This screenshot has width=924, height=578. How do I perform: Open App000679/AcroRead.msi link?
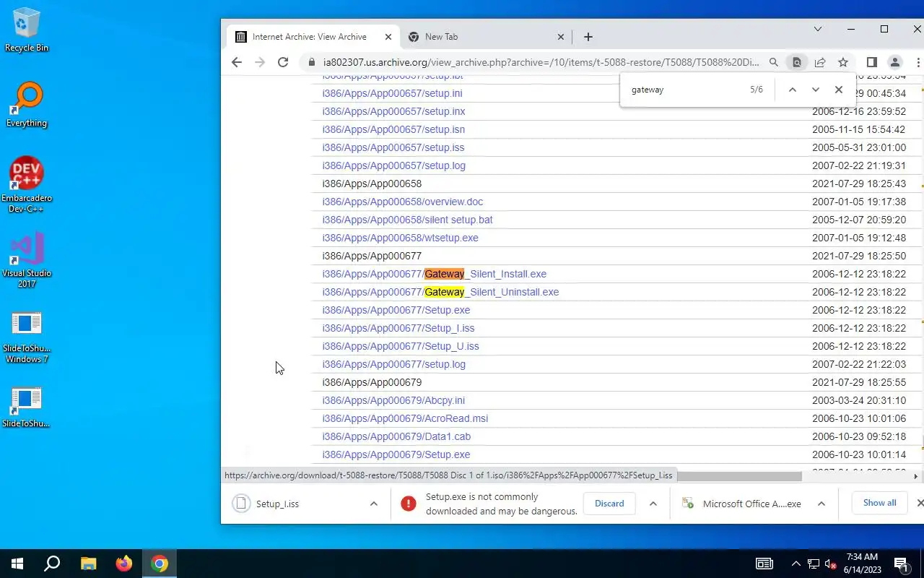[406, 418]
